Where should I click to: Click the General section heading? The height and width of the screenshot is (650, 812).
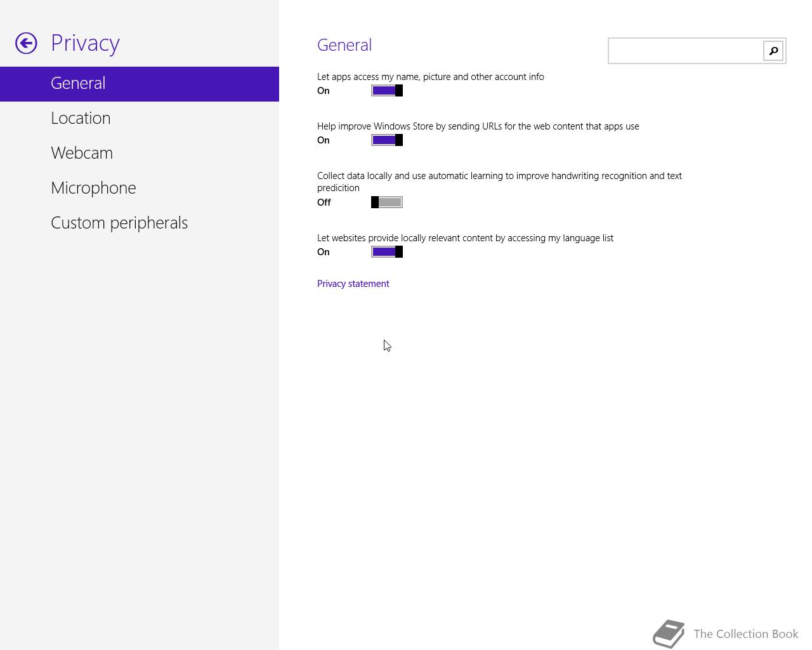click(x=344, y=45)
